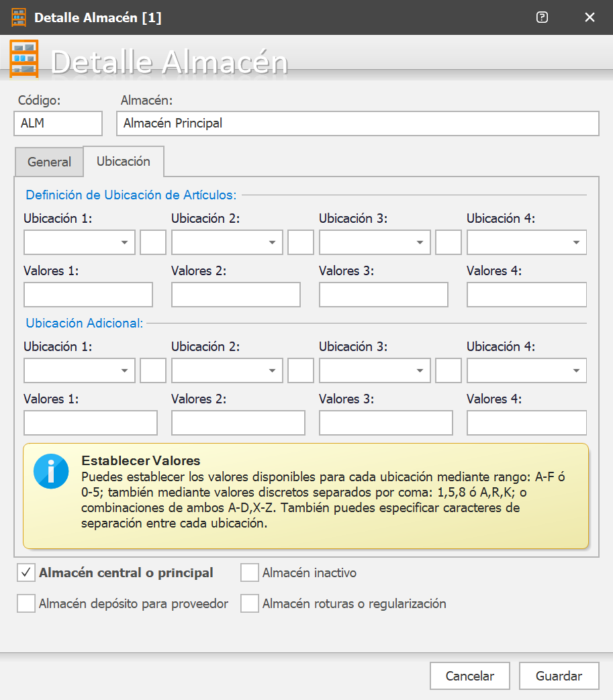The width and height of the screenshot is (613, 700).
Task: Click Valores 1 field under Definición de Ubicación de Artículos
Action: click(x=89, y=295)
